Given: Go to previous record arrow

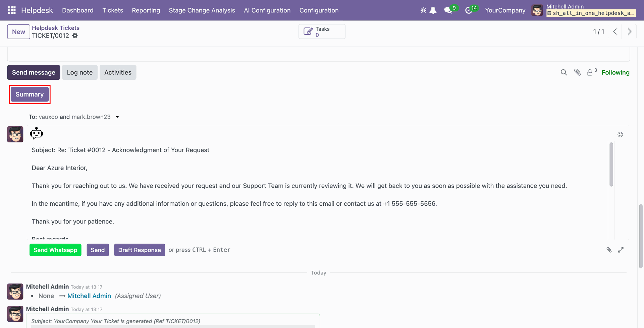Looking at the screenshot, I should (x=615, y=31).
